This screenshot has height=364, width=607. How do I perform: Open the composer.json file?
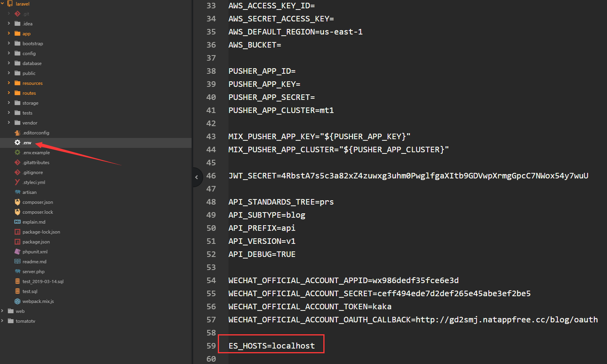pyautogui.click(x=38, y=202)
